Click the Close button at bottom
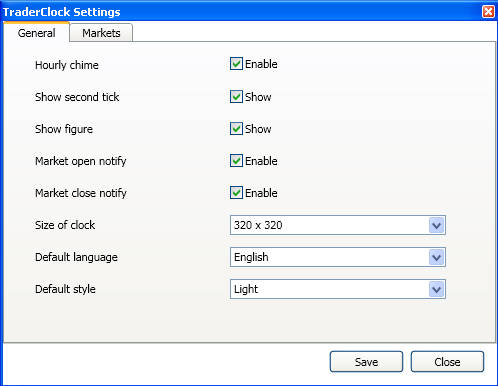Screen dimensions: 498x386 pos(447,362)
